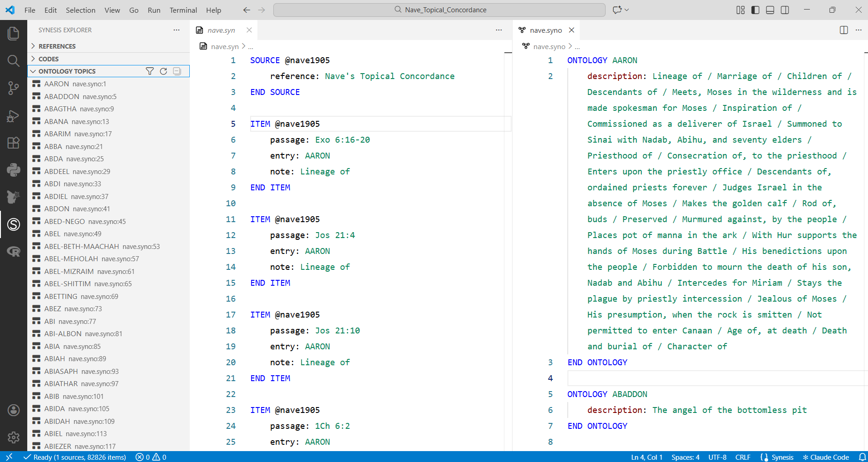This screenshot has width=868, height=462.
Task: Collapse the ONTOLOGY TOPICS section
Action: pyautogui.click(x=67, y=71)
